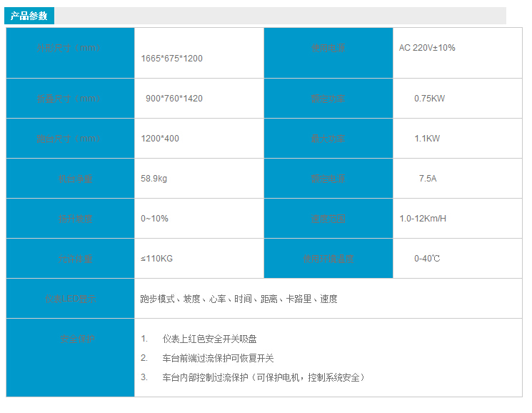Click the value 0.75KW
The width and height of the screenshot is (532, 413).
click(430, 99)
